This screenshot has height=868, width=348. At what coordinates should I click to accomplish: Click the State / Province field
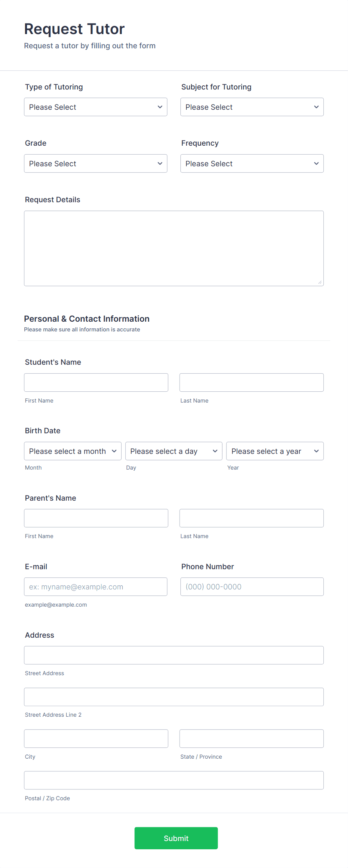[251, 738]
